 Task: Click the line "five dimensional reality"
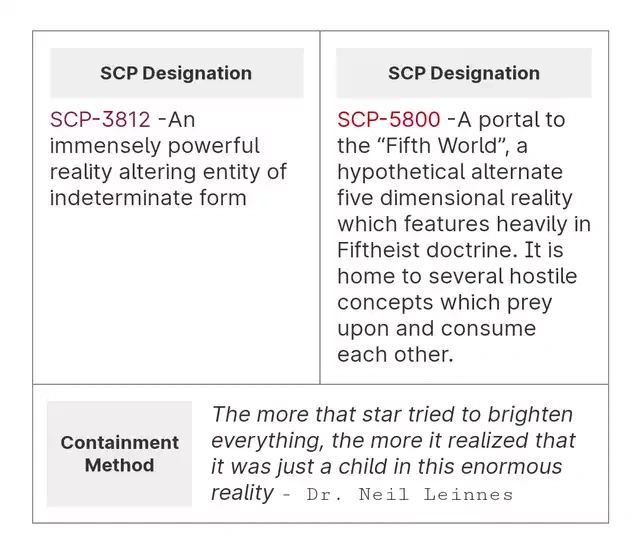pos(454,198)
